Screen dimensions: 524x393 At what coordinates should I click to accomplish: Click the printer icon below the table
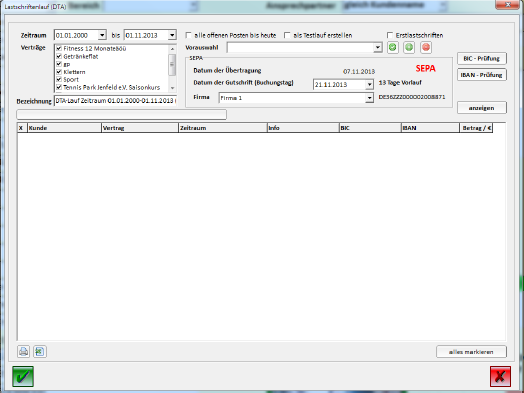(x=23, y=352)
